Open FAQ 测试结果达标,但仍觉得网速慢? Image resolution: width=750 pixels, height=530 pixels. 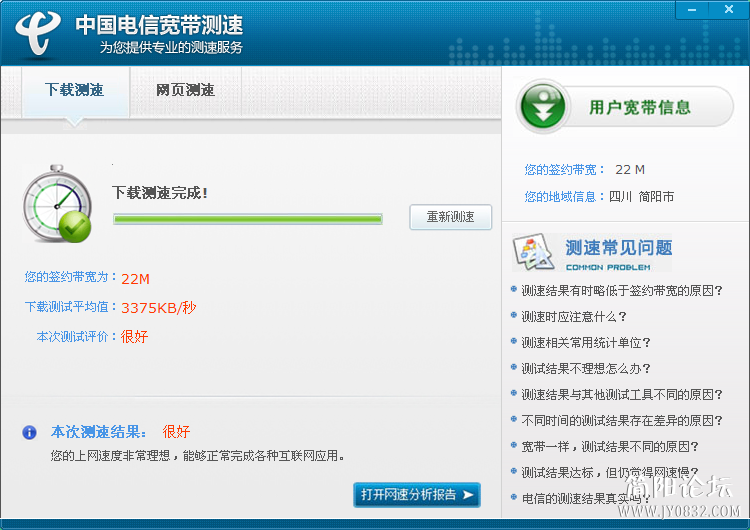click(x=609, y=473)
